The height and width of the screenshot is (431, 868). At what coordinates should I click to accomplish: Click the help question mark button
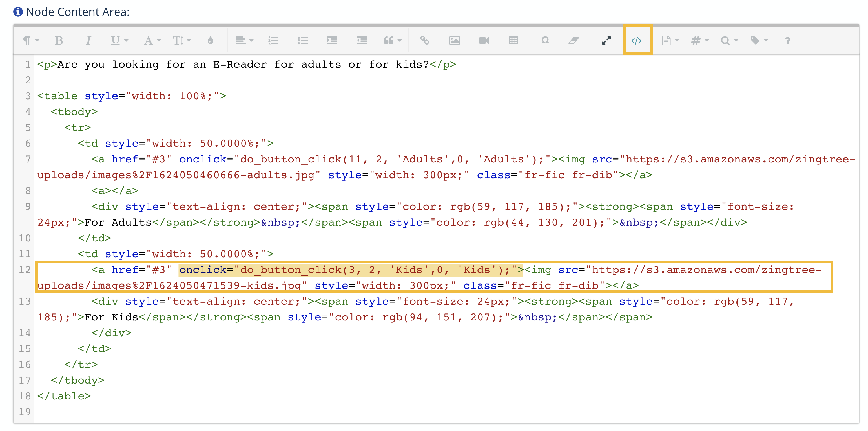(x=787, y=40)
